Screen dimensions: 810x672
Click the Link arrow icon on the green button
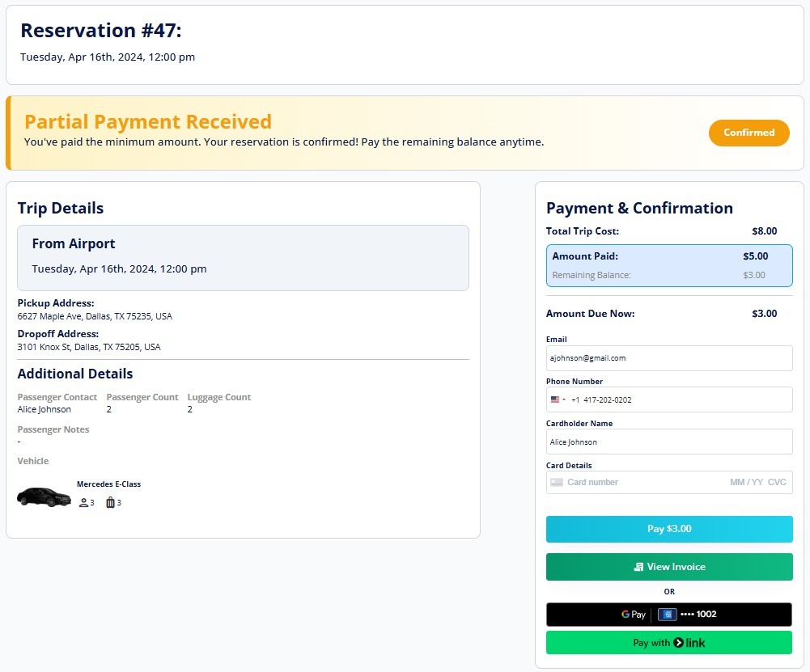pos(677,643)
